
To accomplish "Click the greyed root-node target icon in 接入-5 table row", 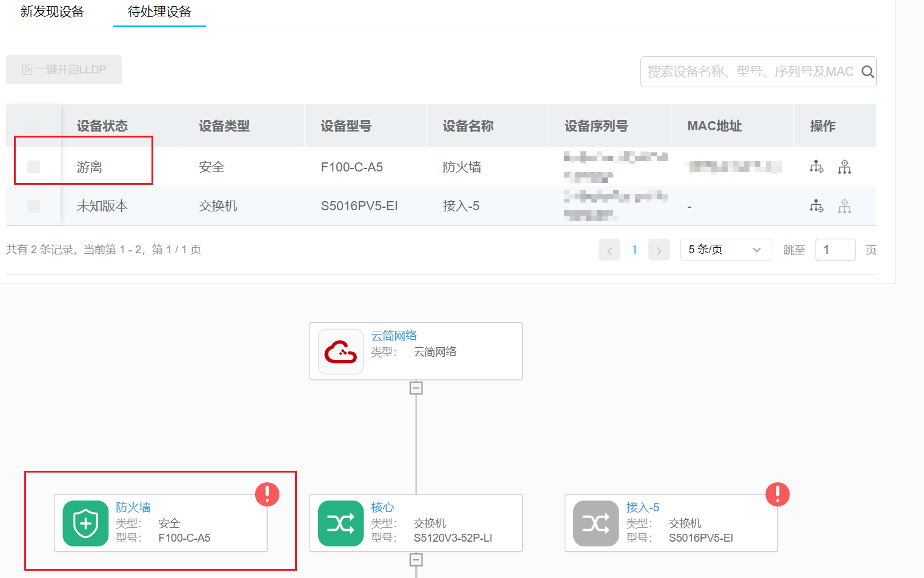I will tap(845, 206).
